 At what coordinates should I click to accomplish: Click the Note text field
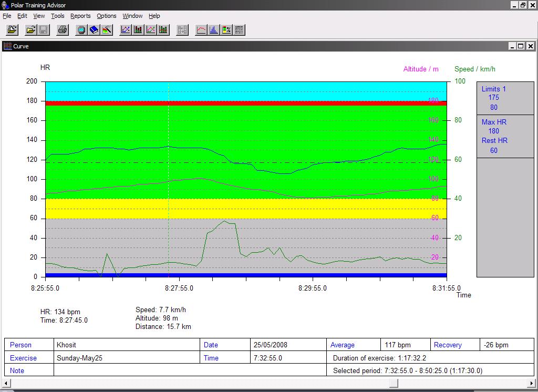(x=190, y=370)
